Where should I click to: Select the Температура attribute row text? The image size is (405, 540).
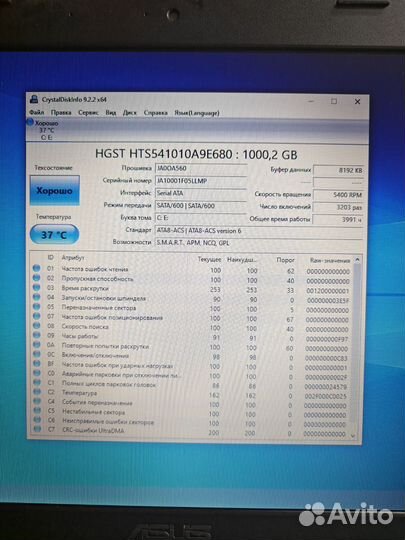point(80,393)
